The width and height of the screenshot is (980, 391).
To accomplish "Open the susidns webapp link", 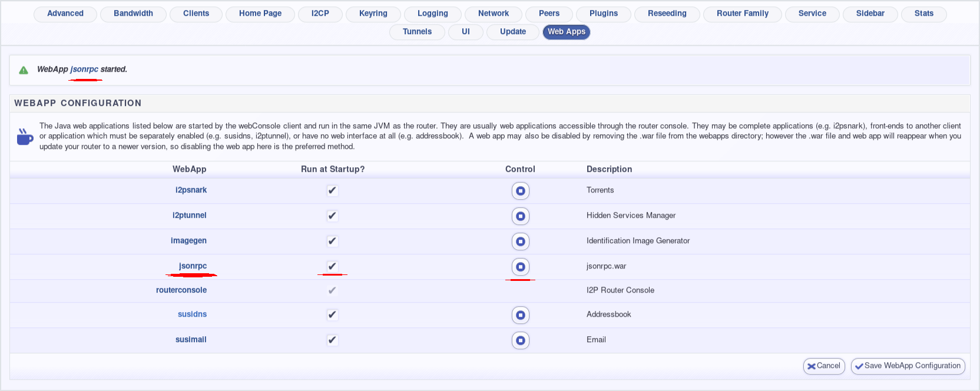I will tap(192, 314).
